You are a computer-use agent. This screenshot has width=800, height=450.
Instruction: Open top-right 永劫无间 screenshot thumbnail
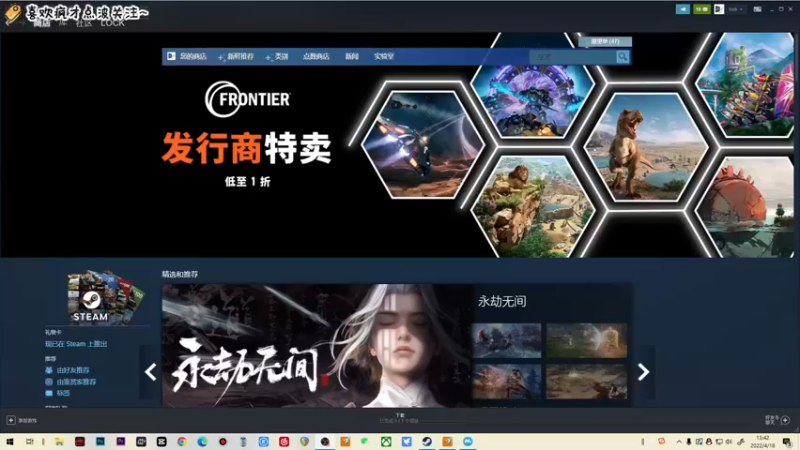[586, 340]
